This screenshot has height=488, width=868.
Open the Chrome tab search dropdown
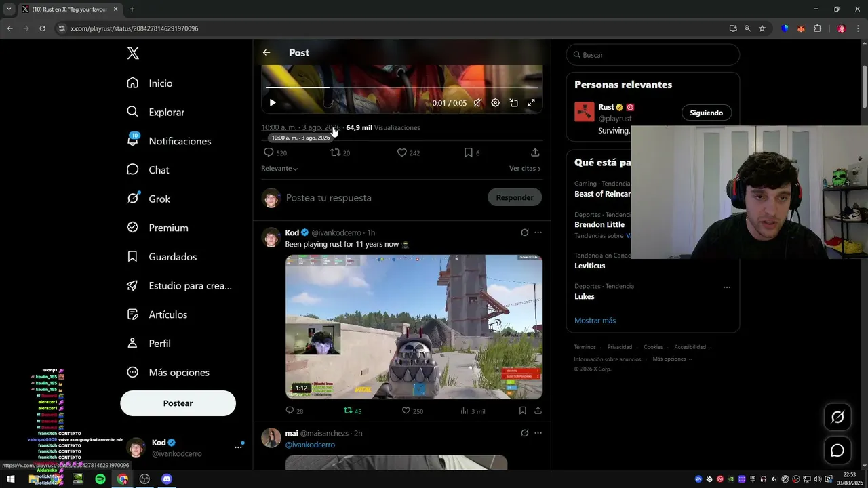point(9,9)
